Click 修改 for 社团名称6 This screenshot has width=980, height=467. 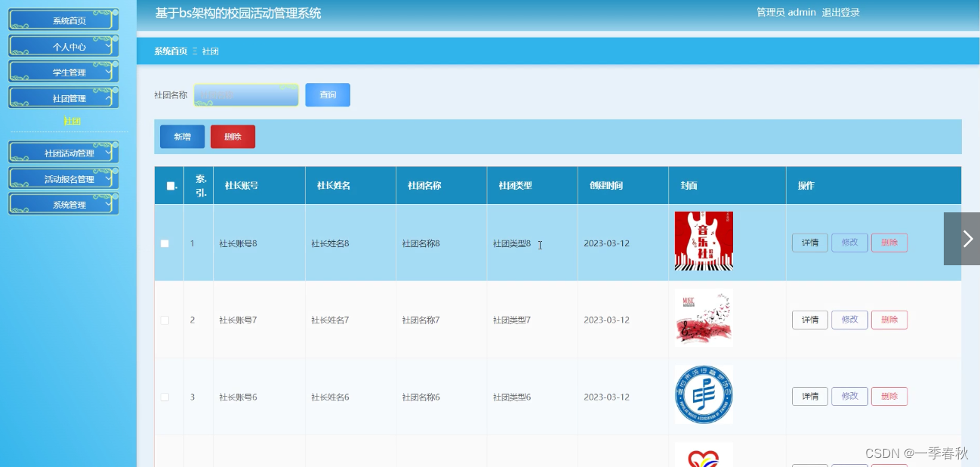coord(849,396)
